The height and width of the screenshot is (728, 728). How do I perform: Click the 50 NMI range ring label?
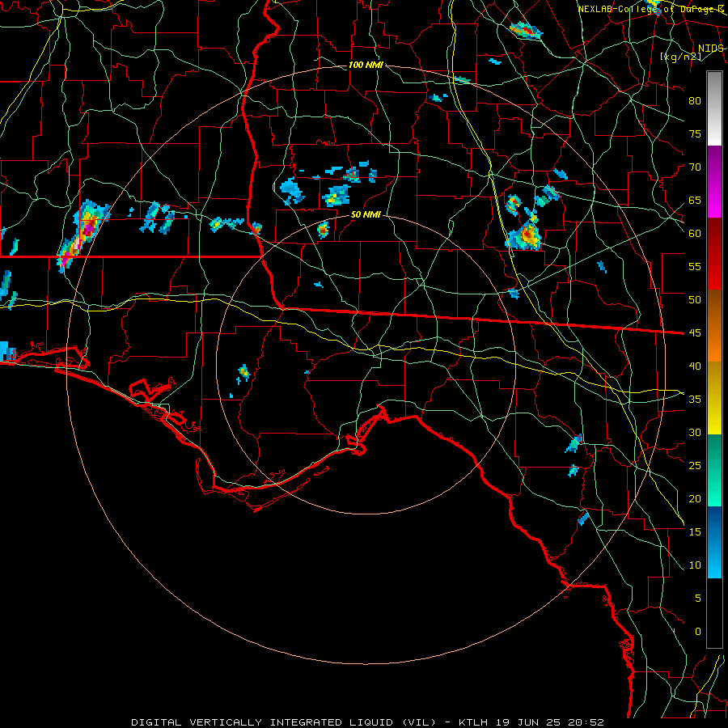pos(366,214)
